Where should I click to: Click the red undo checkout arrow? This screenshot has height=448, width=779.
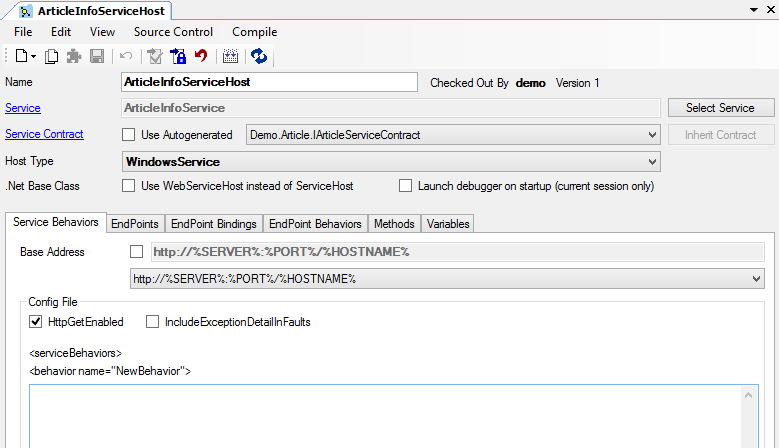201,57
